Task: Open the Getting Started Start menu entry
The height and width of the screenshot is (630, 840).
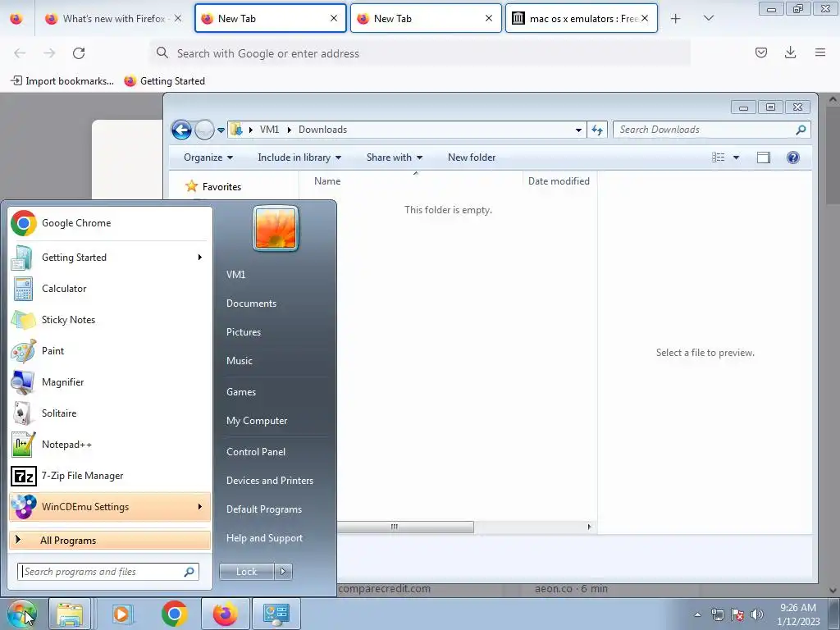Action: click(110, 257)
